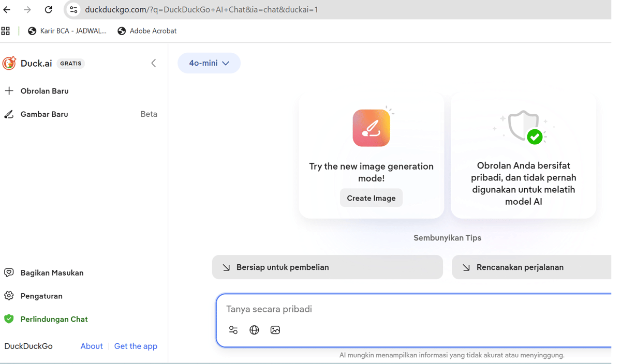The height and width of the screenshot is (364, 621).
Task: Click the tools settings icon in chat box
Action: click(x=233, y=330)
